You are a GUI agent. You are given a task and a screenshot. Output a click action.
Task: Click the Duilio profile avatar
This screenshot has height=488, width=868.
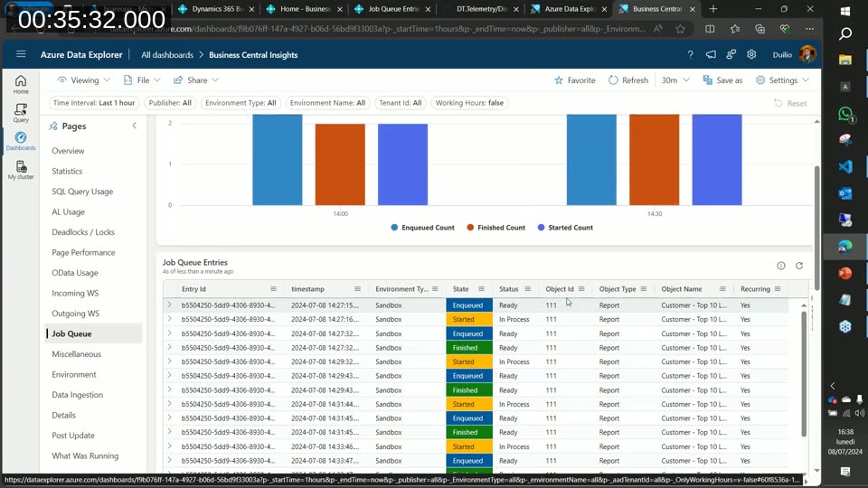[x=807, y=54]
